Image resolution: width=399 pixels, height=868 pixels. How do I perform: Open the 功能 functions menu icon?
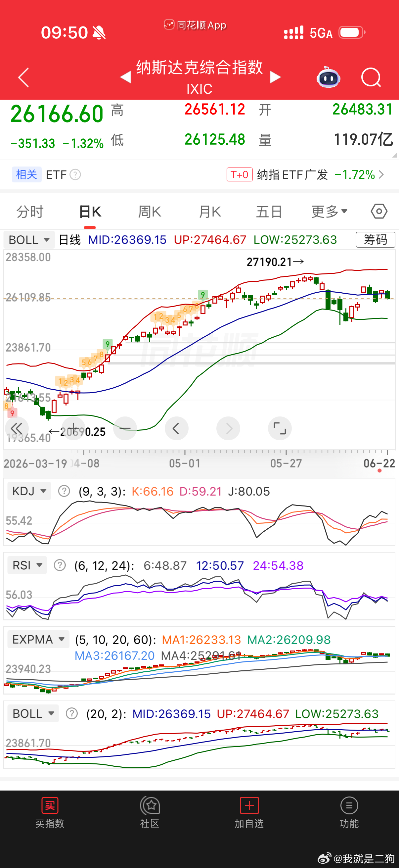349,806
